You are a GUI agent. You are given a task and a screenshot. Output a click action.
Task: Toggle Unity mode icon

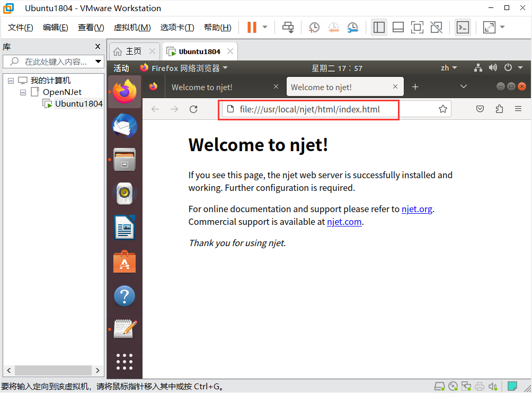pyautogui.click(x=436, y=27)
